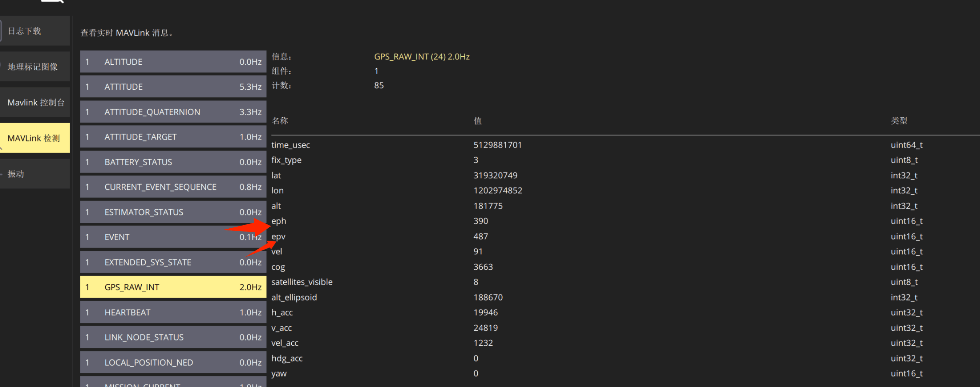Select the MAVLink 检测 inspector tab

[x=34, y=138]
